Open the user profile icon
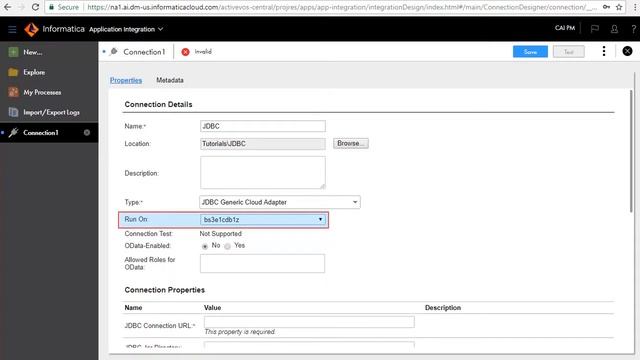This screenshot has height=360, width=640. tap(614, 29)
